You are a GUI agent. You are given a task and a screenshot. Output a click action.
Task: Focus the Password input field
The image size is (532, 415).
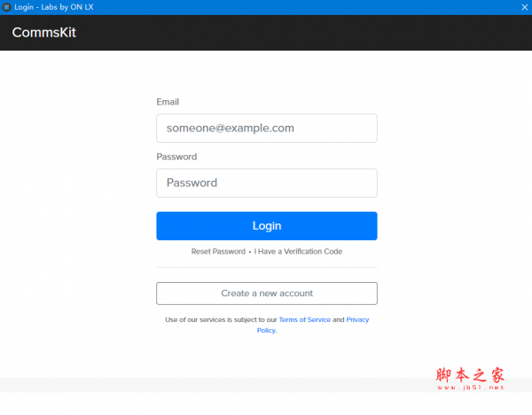point(267,183)
